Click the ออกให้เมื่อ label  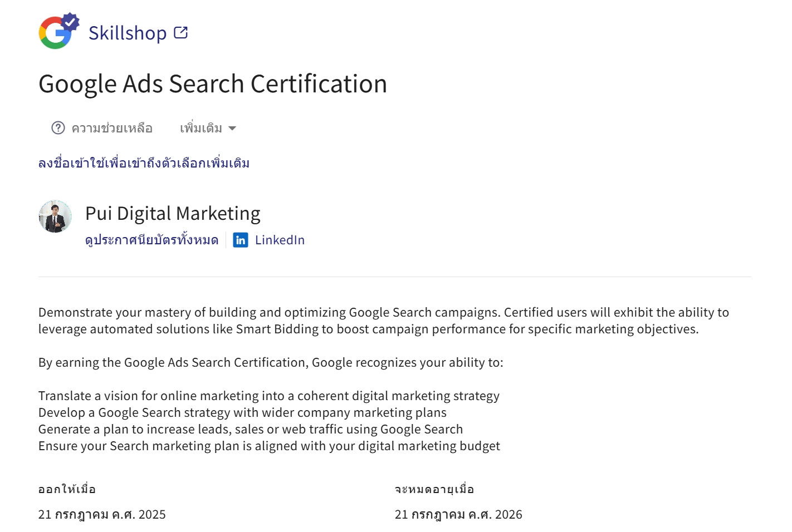coord(67,489)
